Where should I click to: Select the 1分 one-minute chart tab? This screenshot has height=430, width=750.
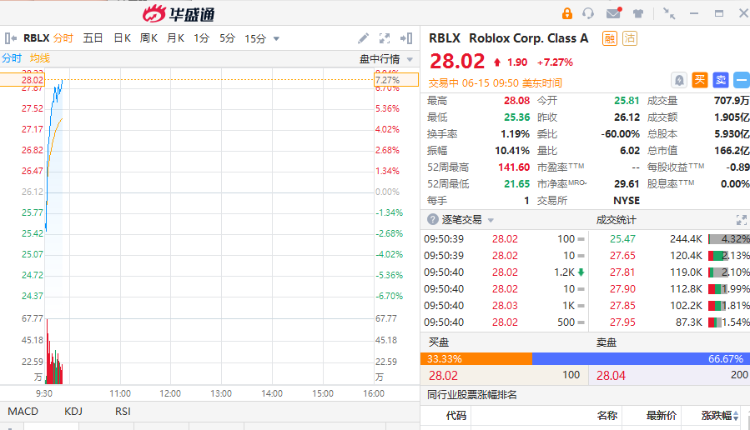pos(201,38)
